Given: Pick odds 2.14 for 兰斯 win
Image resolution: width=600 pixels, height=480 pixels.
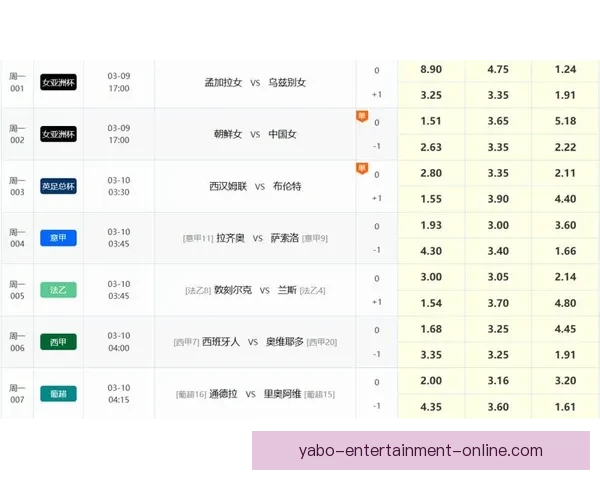Looking at the screenshot, I should 565,277.
